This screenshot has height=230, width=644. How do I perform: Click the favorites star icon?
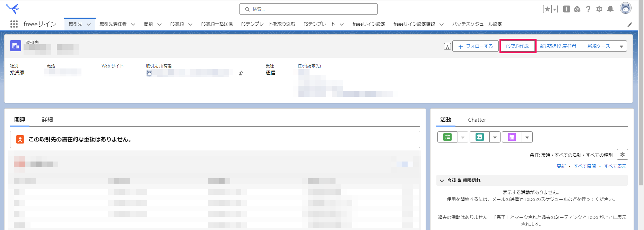pyautogui.click(x=547, y=9)
